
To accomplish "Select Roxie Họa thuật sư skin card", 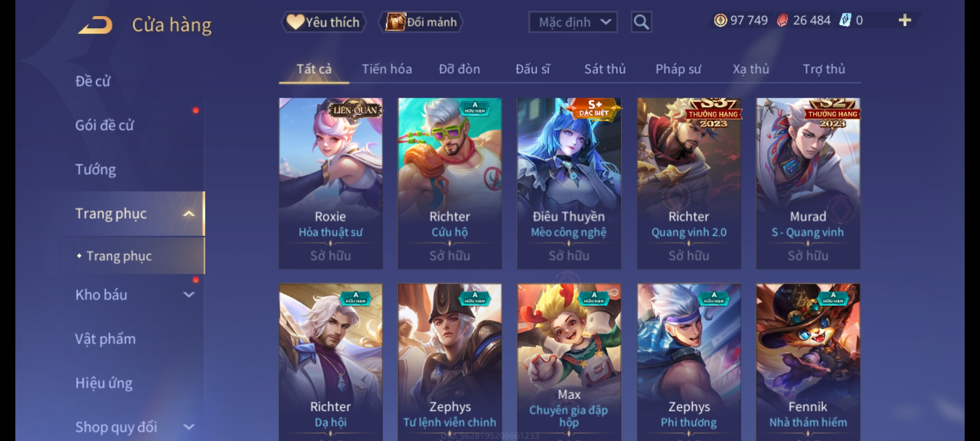I will click(331, 183).
